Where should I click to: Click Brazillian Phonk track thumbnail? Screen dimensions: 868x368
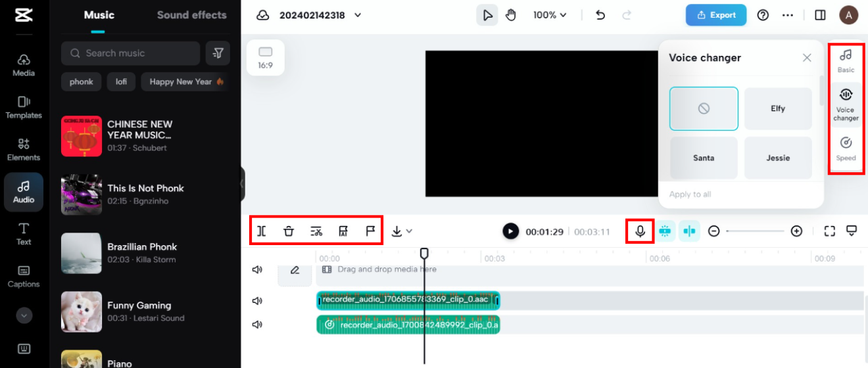pyautogui.click(x=82, y=253)
